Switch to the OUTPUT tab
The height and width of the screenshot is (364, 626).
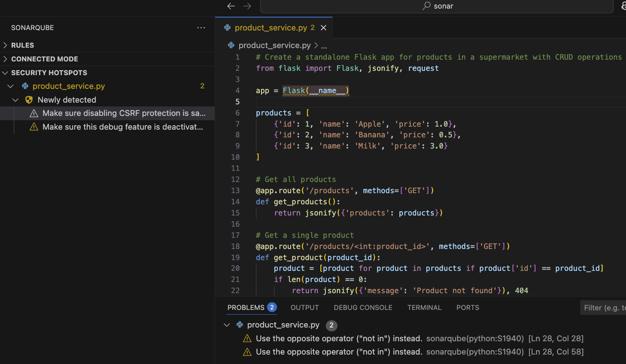click(305, 307)
